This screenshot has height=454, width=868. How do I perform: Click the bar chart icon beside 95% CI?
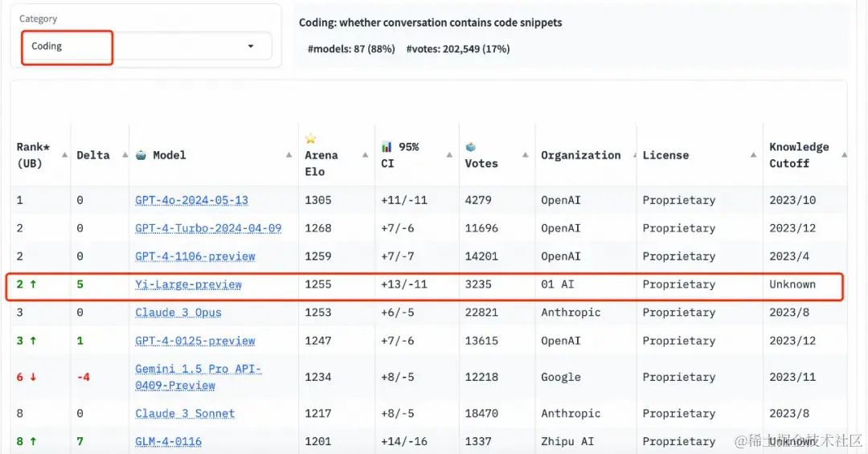[x=387, y=147]
